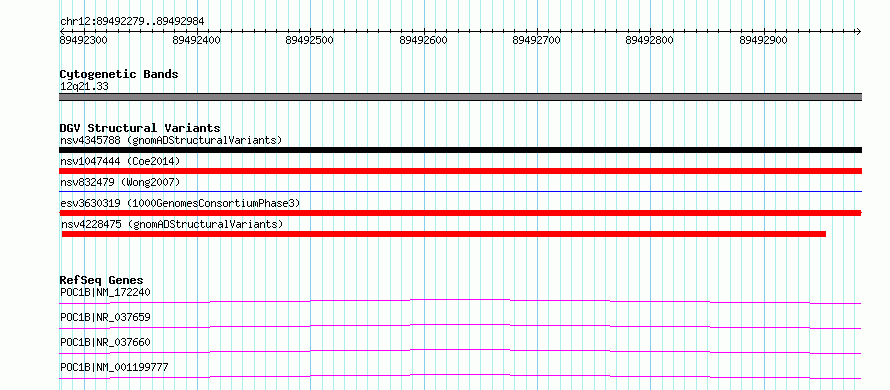Select the magenta POC1B|NR_037660 transcript line
This screenshot has width=890, height=390.
point(460,351)
